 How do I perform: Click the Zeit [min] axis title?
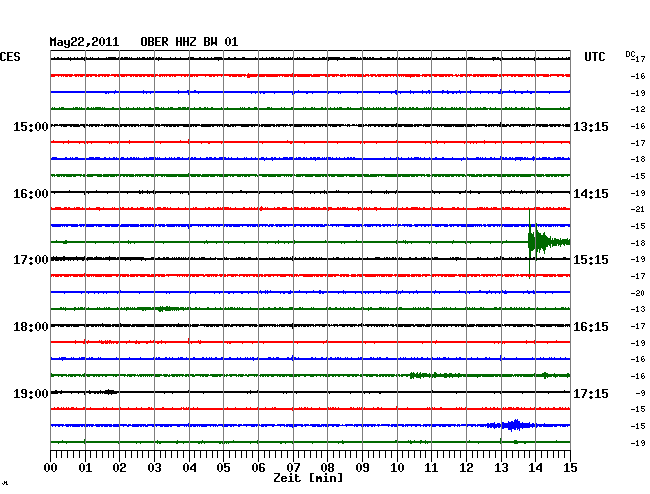tap(308, 478)
